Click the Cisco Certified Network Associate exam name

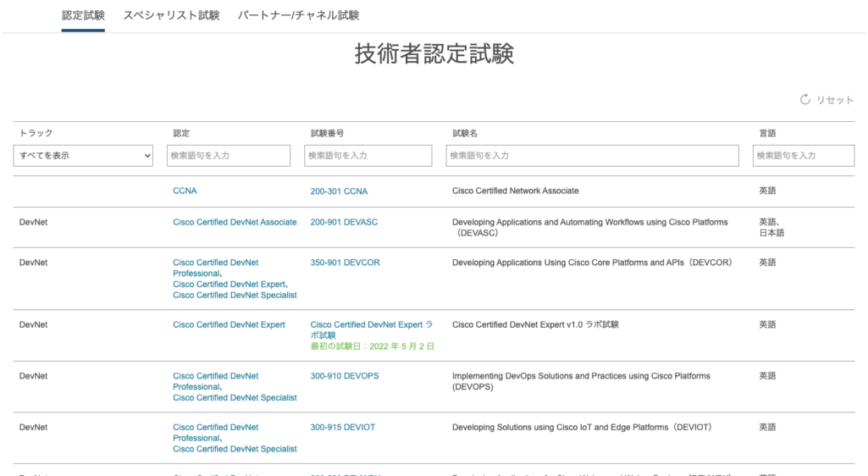pos(516,191)
